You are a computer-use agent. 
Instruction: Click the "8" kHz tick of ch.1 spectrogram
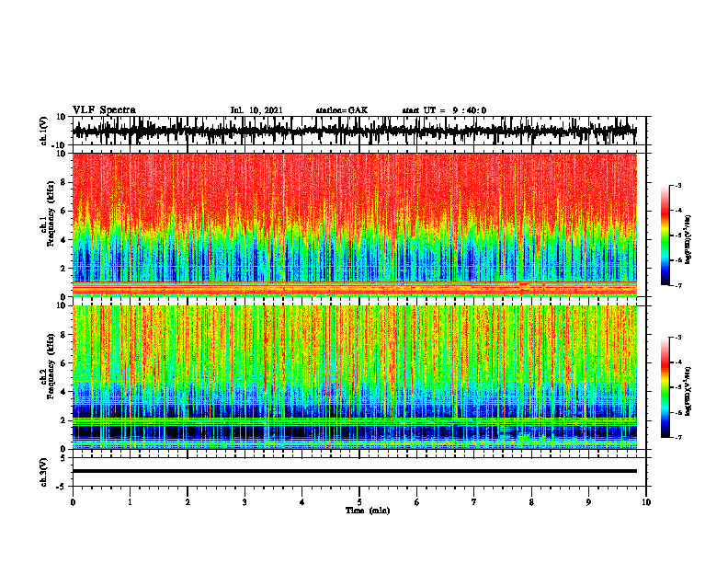[64, 182]
